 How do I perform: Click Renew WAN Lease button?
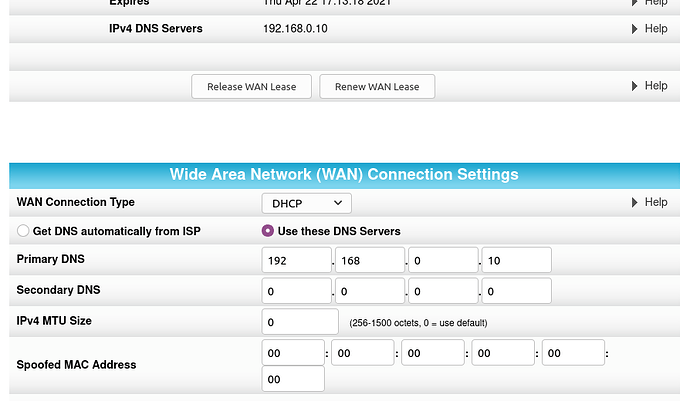pos(377,87)
